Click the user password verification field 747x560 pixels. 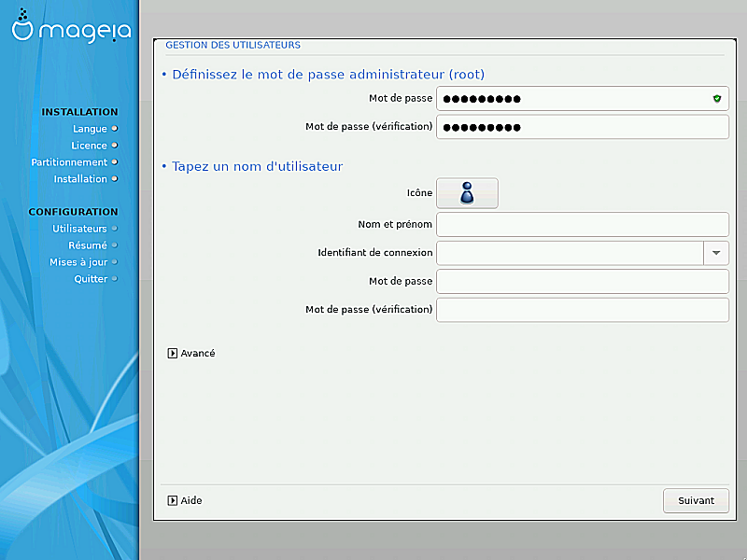click(x=582, y=310)
